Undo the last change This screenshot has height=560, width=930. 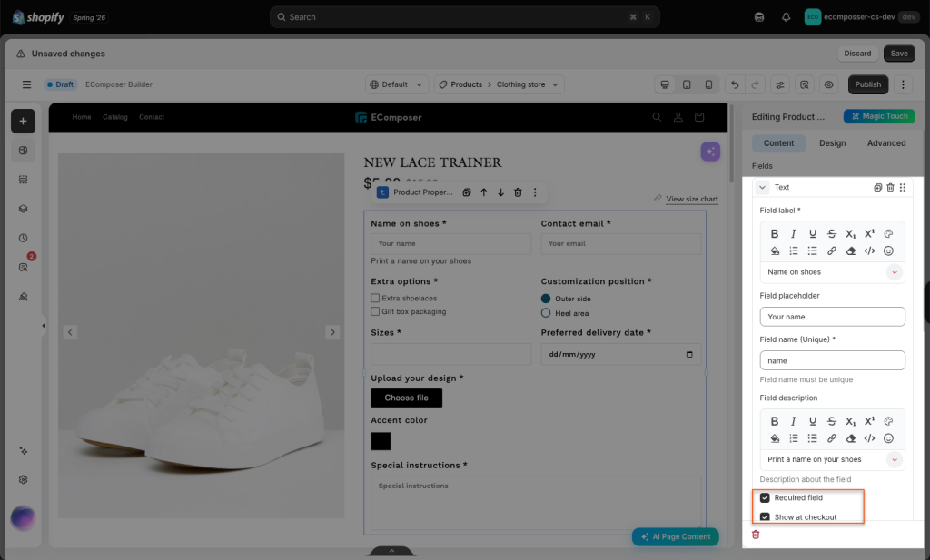pos(735,84)
